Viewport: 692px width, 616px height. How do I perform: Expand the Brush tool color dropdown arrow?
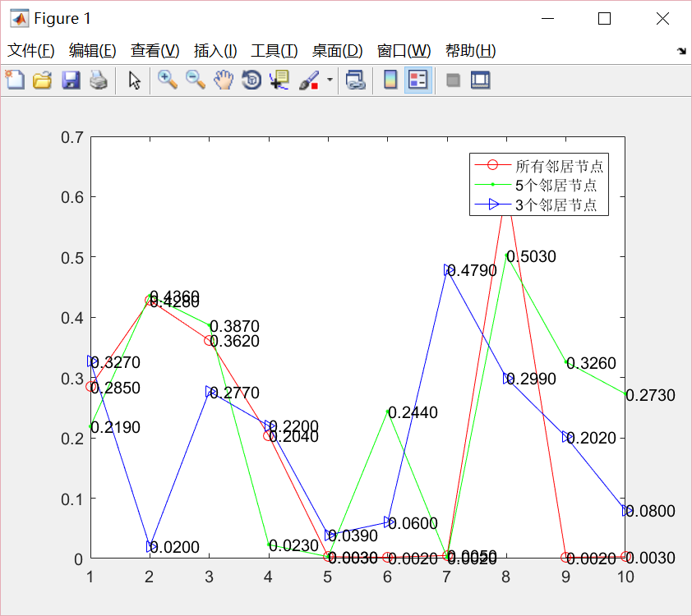coord(330,80)
